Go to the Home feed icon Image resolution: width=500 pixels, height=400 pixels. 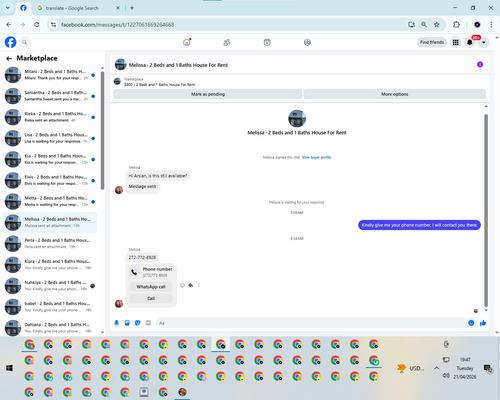(x=187, y=42)
